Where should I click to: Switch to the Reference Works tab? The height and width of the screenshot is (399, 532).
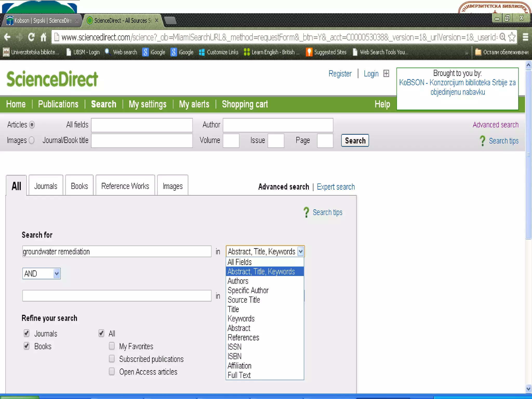coord(125,186)
